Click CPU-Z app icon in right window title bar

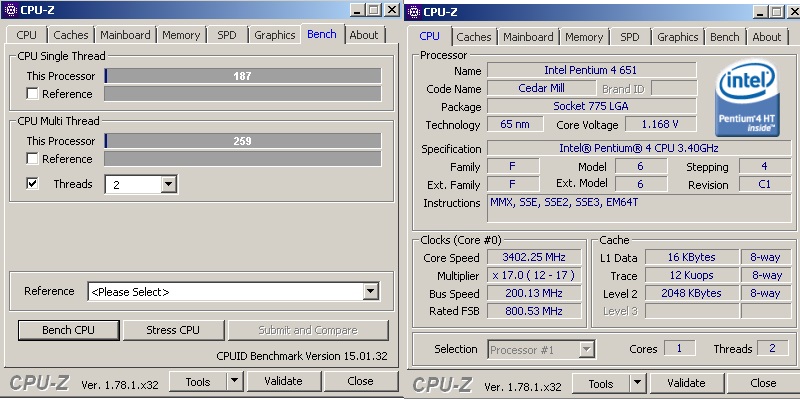414,12
